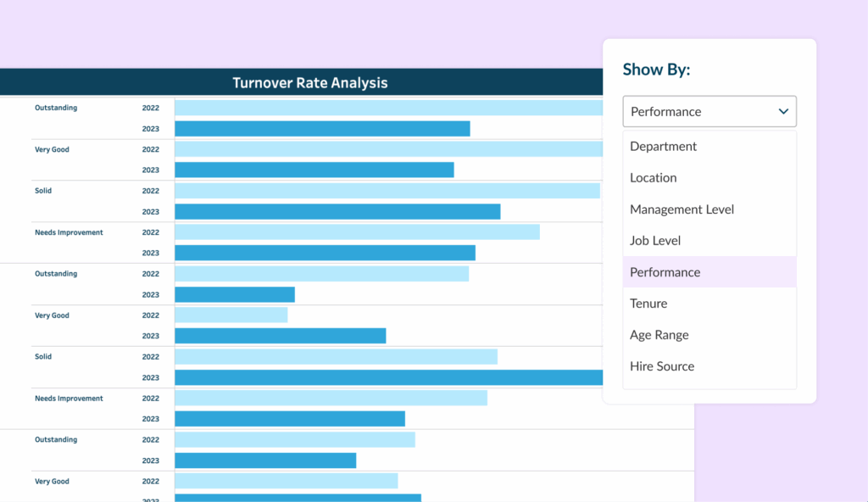Choose Tenure in the dropdown list
Image resolution: width=868 pixels, height=502 pixels.
[x=648, y=304]
